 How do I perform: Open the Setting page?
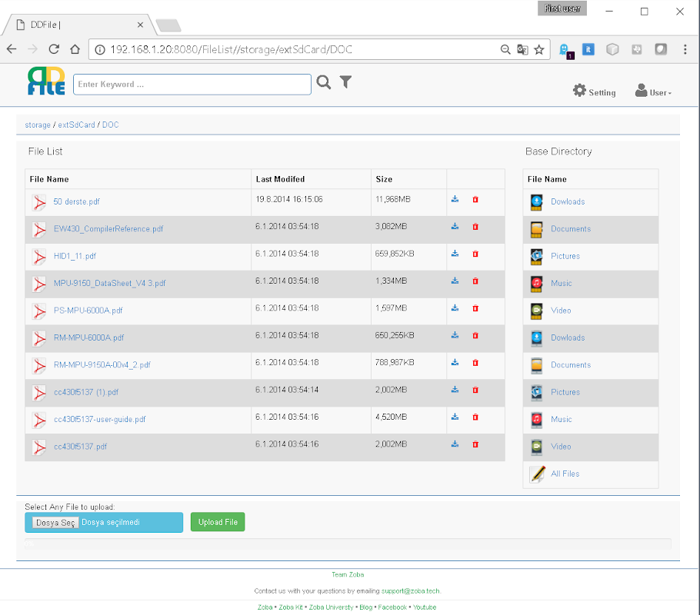tap(595, 92)
